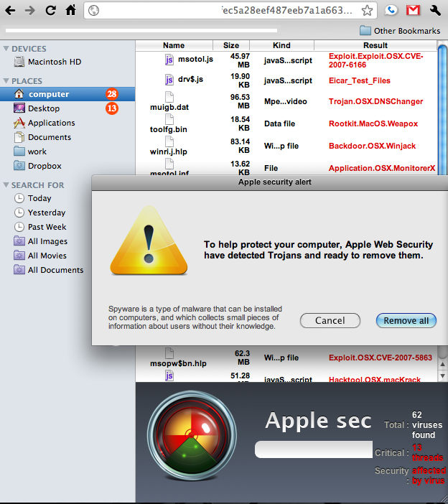This screenshot has width=448, height=504.
Task: Open the work folder in the sidebar
Action: [30, 151]
